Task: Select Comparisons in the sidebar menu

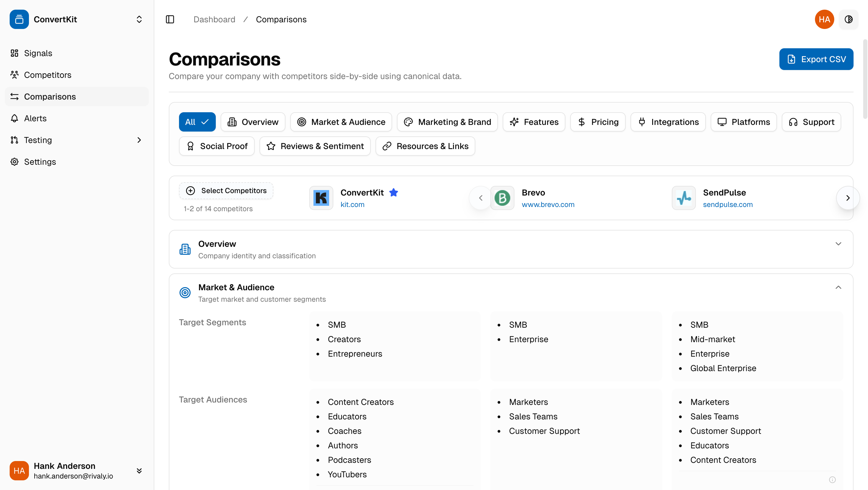Action: tap(50, 97)
